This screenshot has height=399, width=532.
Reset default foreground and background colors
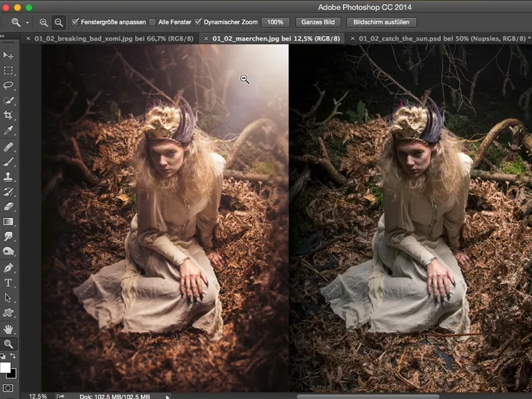3,356
